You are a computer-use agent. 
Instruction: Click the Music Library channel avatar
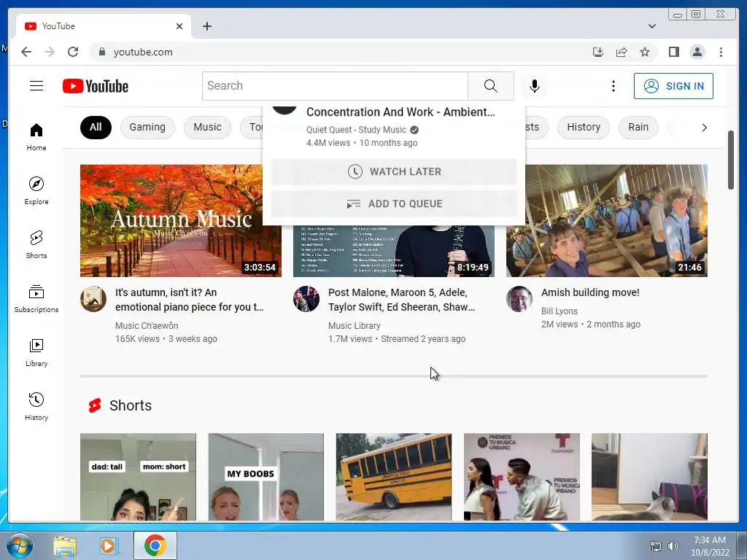[x=306, y=299]
